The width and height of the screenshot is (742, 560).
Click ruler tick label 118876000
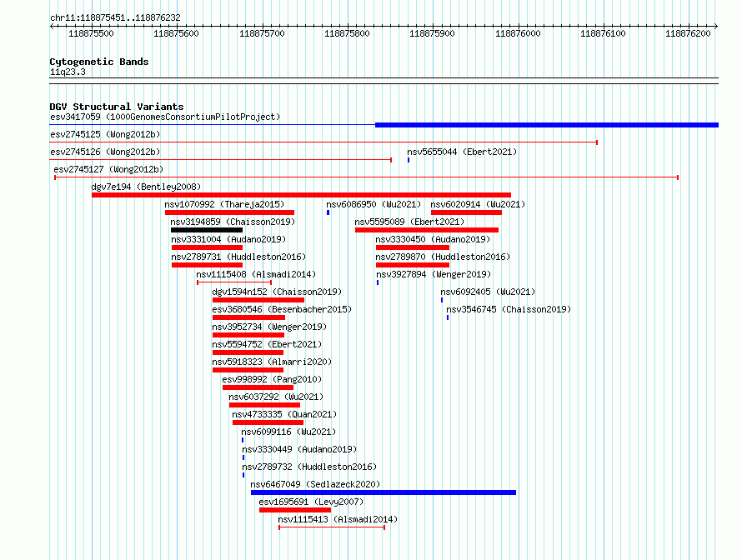click(x=518, y=33)
